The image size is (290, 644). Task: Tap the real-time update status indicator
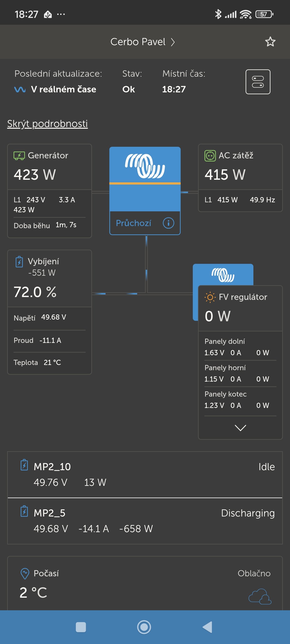(56, 89)
